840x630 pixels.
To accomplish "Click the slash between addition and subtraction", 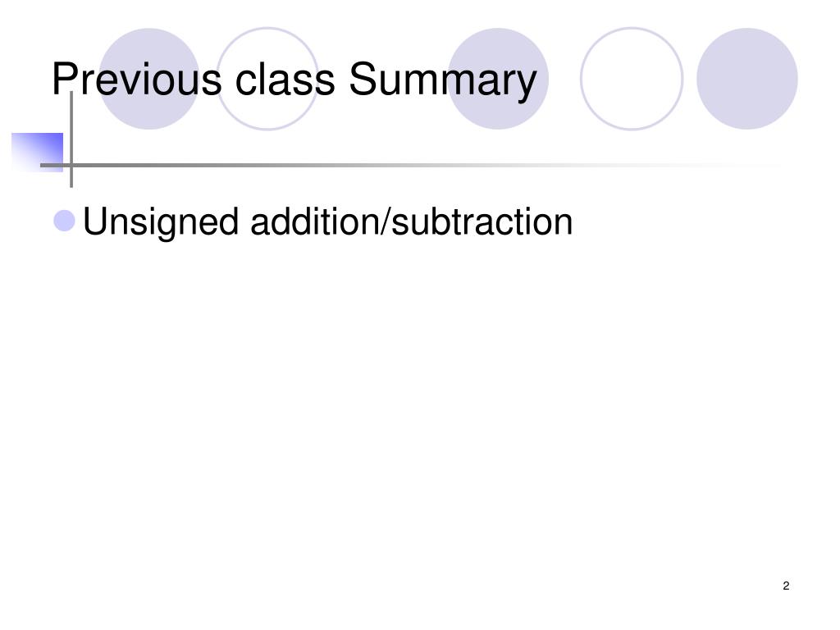I will tap(386, 221).
